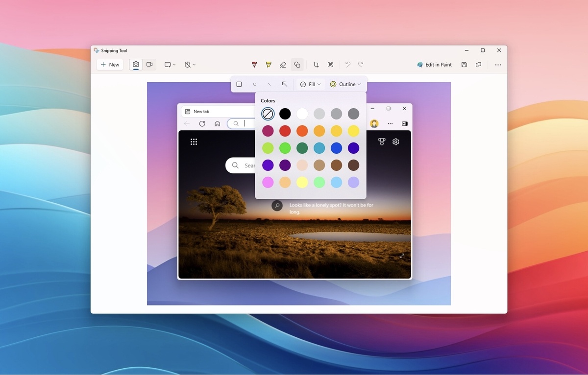Click the lonely spot image search icon

277,206
